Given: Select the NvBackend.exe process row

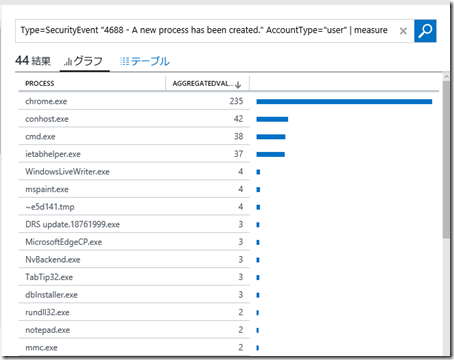Looking at the screenshot, I should (x=134, y=260).
